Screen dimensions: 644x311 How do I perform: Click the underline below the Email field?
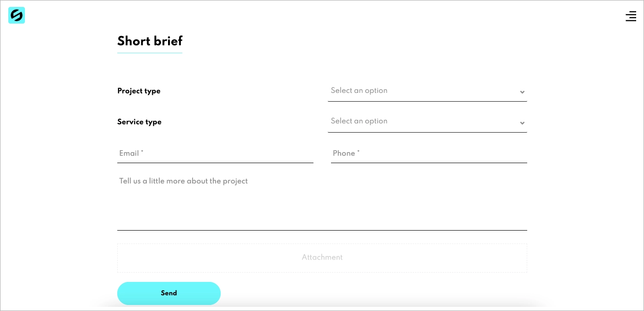click(215, 163)
